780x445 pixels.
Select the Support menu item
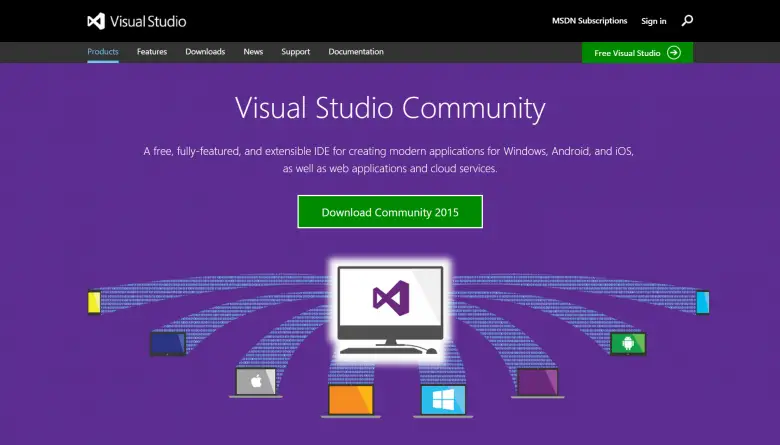tap(295, 52)
